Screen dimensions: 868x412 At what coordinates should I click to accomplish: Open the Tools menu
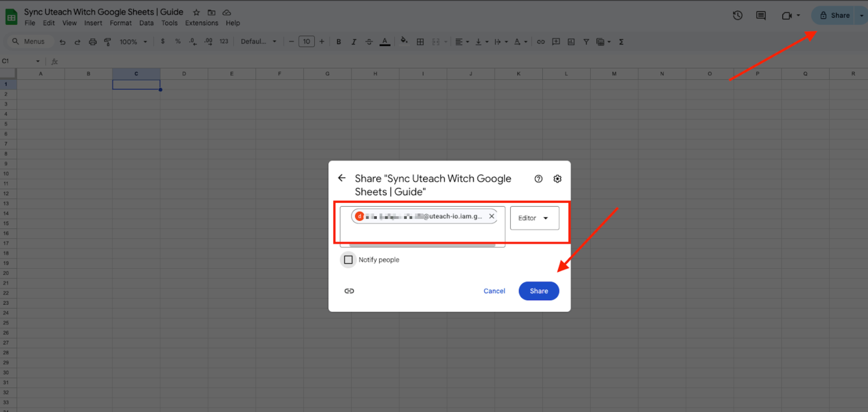[169, 23]
